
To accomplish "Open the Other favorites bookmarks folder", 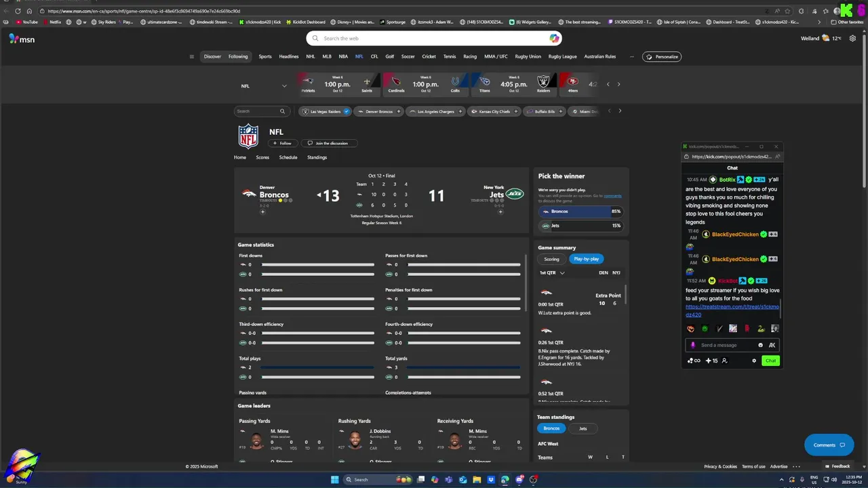I will (847, 22).
